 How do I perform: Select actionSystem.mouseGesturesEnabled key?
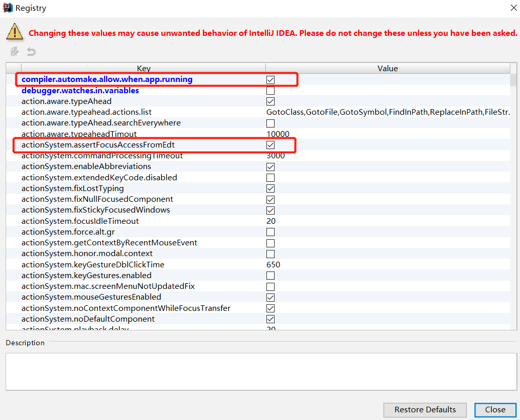click(x=91, y=297)
